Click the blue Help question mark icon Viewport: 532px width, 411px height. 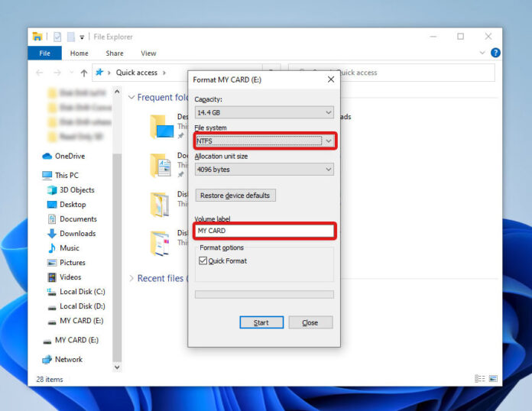pyautogui.click(x=495, y=53)
